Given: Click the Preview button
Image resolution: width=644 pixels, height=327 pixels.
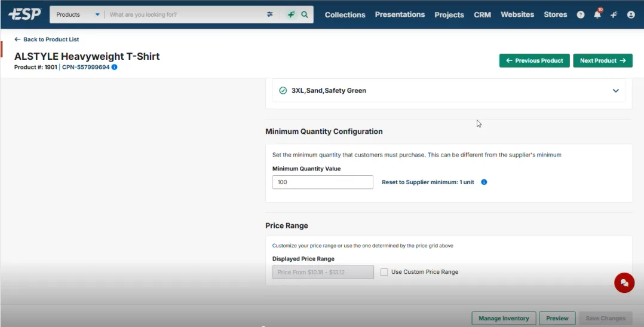Looking at the screenshot, I should click(x=557, y=319).
